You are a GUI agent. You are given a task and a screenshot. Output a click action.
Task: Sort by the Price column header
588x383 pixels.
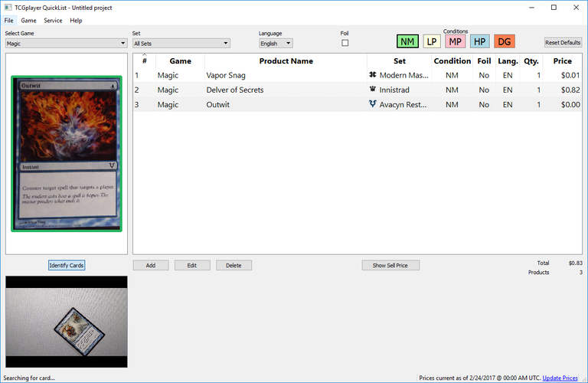point(562,61)
